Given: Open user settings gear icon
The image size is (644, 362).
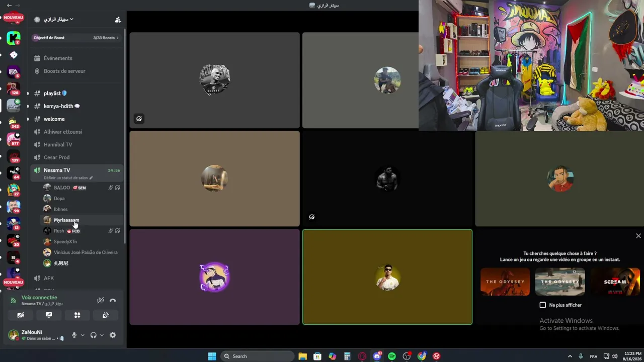Looking at the screenshot, I should (x=113, y=335).
